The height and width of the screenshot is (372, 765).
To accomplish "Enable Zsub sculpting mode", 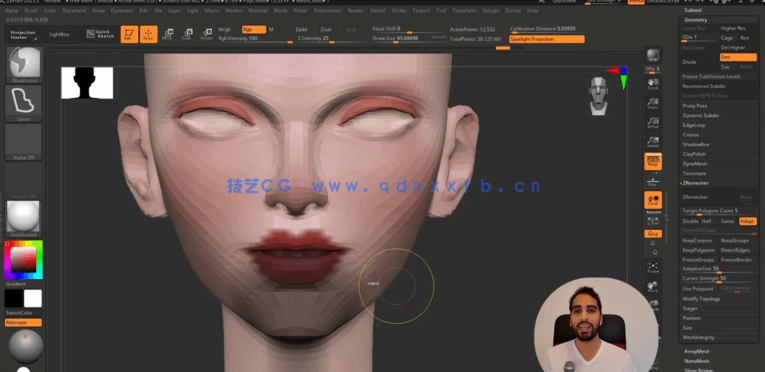I will 326,29.
